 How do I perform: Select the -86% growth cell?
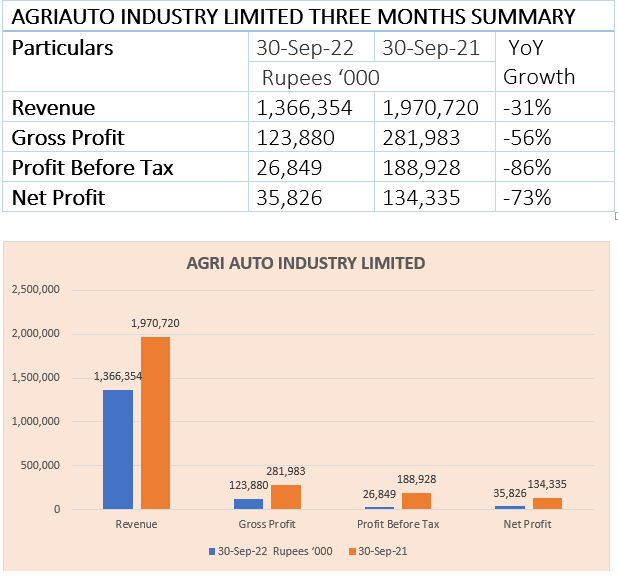pos(555,167)
